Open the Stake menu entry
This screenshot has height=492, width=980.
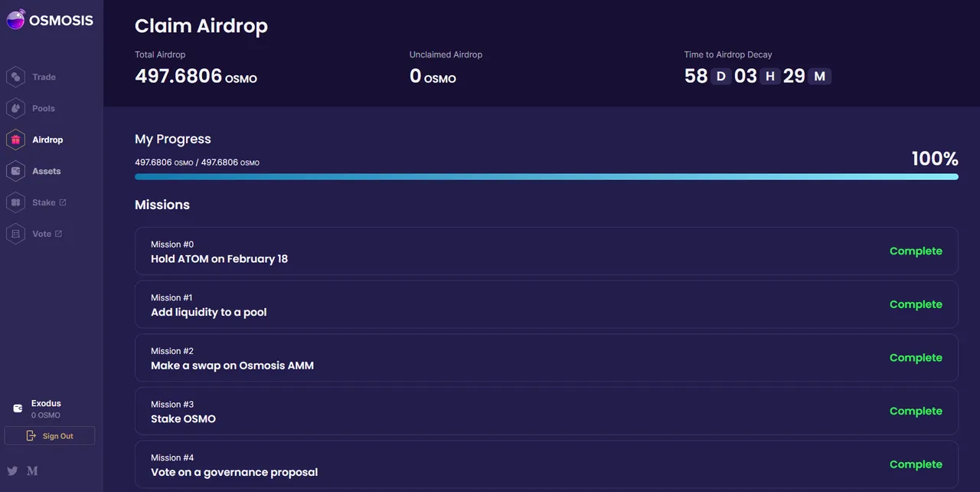coord(44,202)
